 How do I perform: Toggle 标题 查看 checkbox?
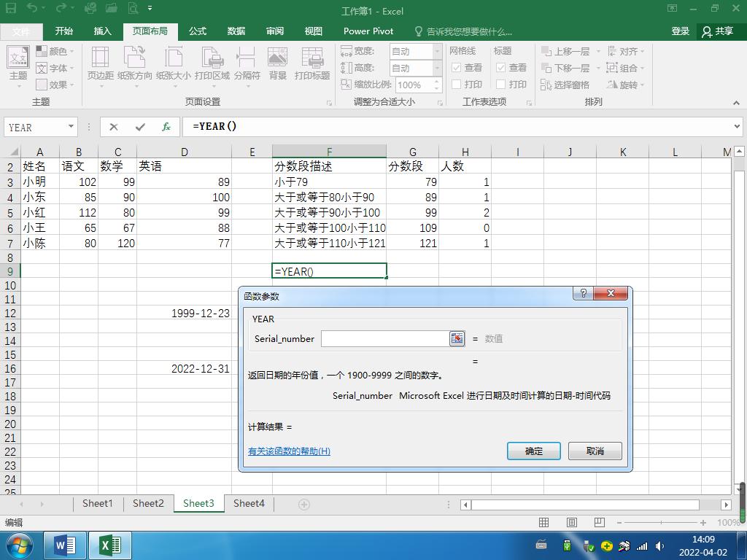(500, 66)
